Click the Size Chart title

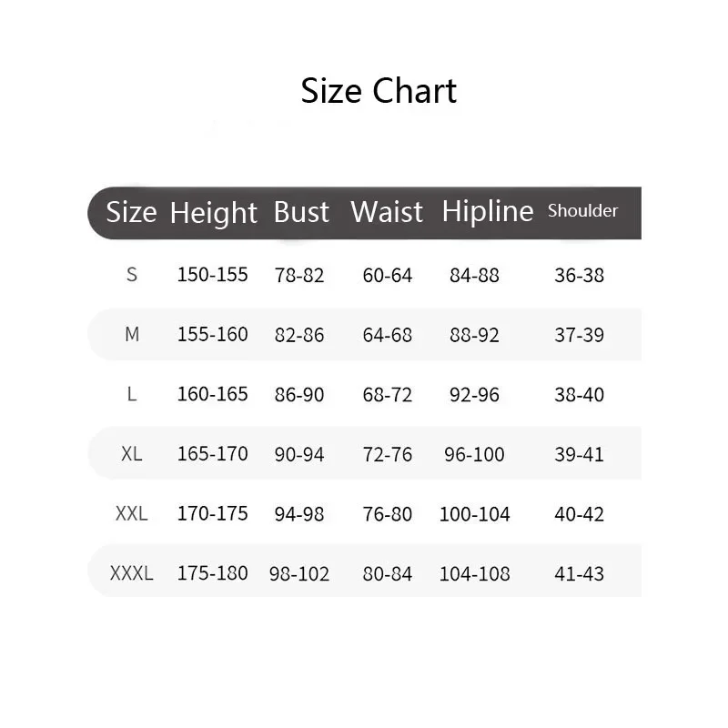[379, 90]
